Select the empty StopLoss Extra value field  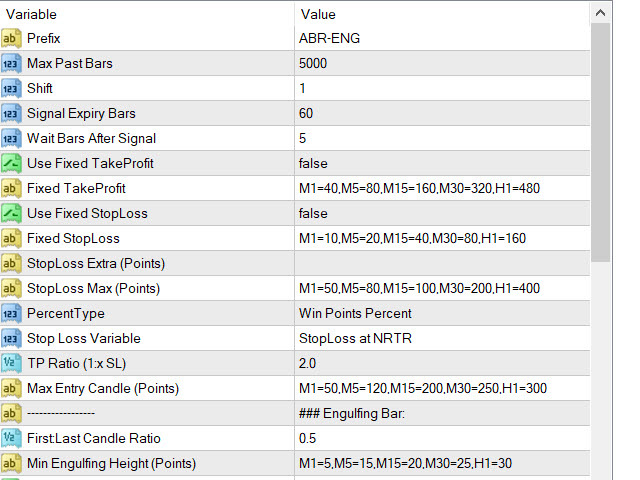442,264
